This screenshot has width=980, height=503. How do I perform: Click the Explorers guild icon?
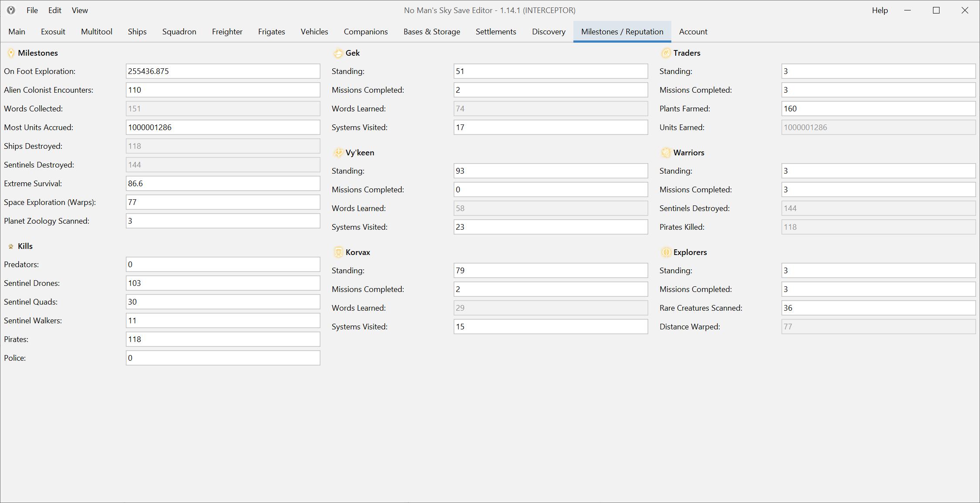(x=666, y=252)
